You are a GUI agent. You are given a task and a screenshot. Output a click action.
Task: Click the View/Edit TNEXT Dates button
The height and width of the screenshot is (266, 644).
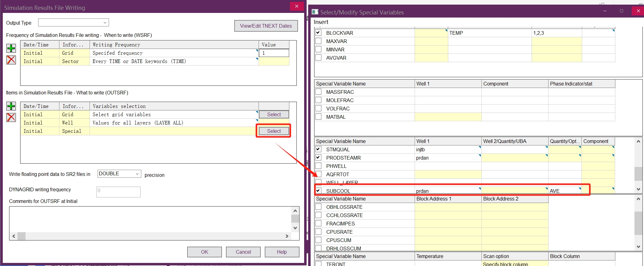(x=266, y=26)
